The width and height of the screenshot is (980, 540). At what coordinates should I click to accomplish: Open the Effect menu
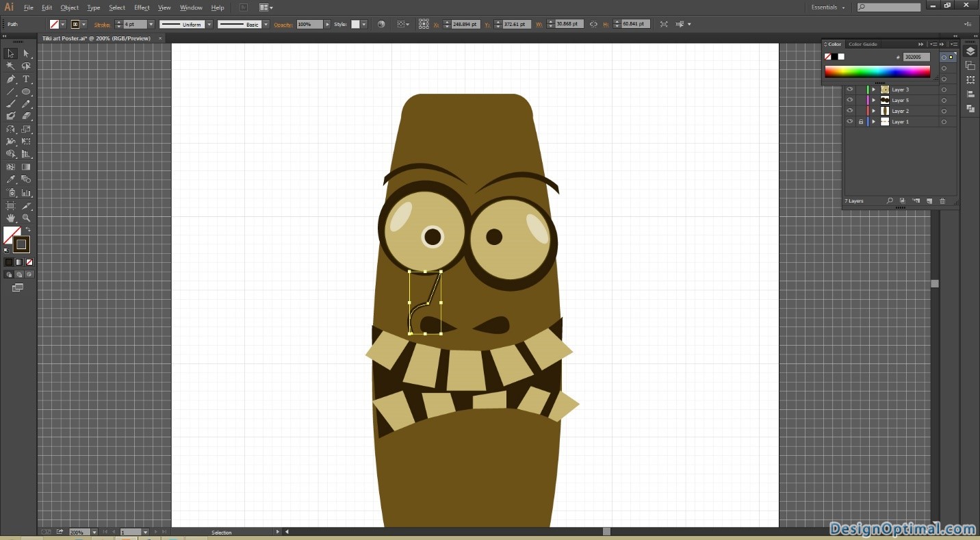[x=142, y=8]
